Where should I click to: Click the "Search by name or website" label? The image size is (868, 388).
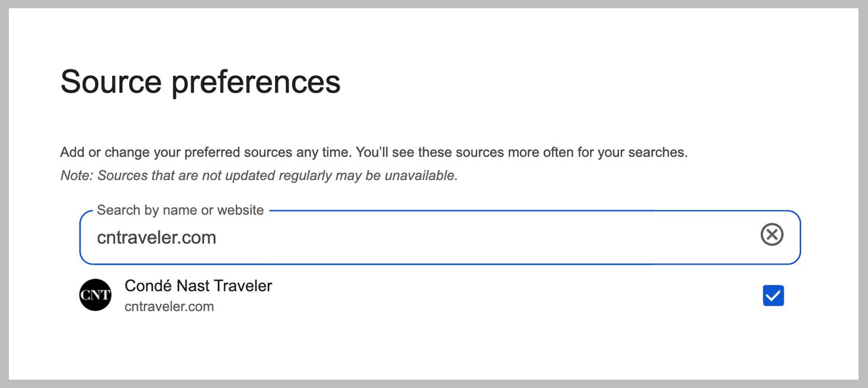180,210
